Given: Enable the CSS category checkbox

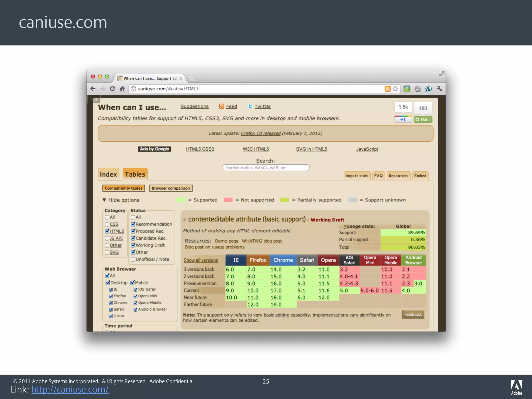Looking at the screenshot, I should click(x=107, y=224).
